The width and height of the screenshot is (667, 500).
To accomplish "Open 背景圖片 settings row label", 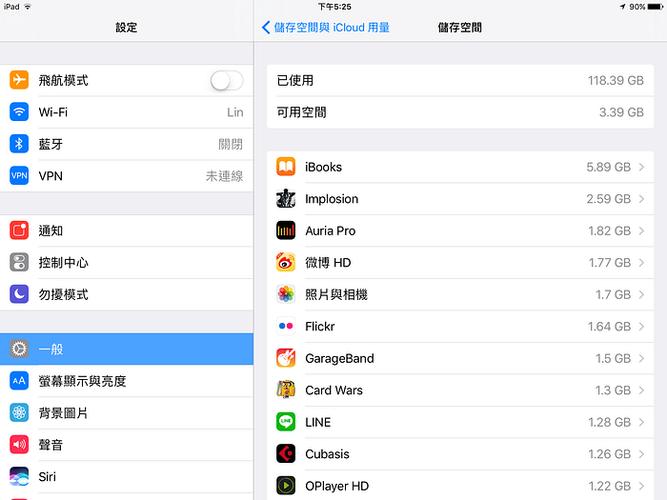I will (63, 413).
